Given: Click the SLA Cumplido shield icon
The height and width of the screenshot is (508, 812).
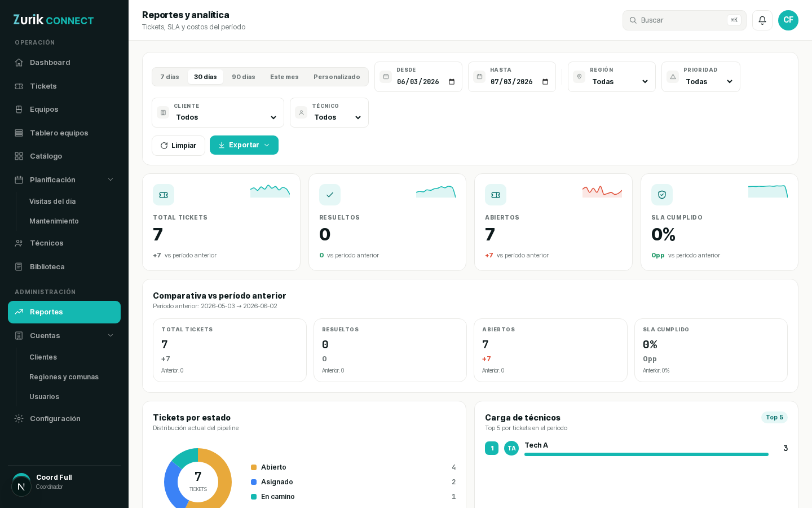Looking at the screenshot, I should click(662, 195).
